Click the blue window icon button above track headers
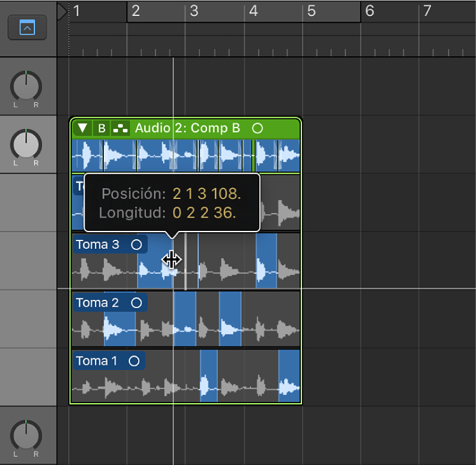This screenshot has height=465, width=476. pos(27,27)
